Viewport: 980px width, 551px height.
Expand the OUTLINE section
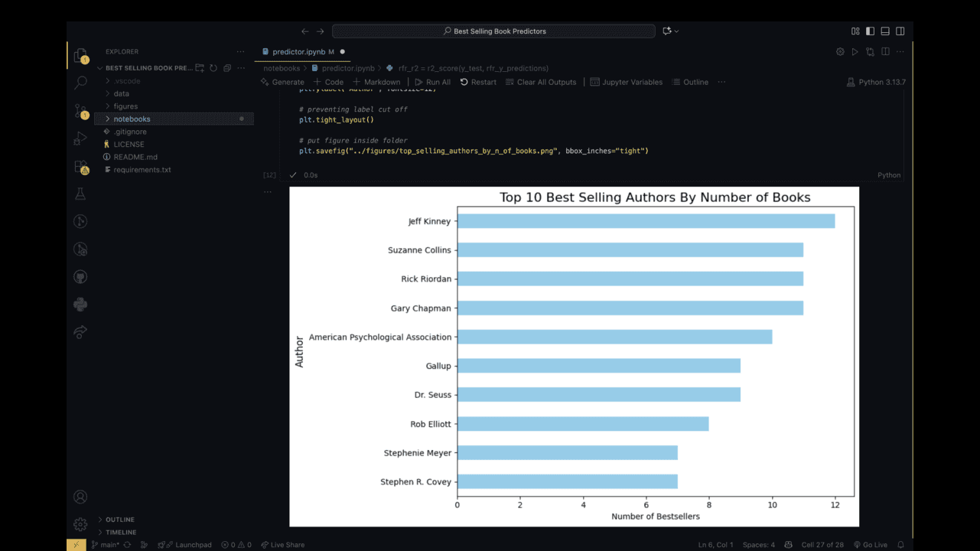pos(119,520)
